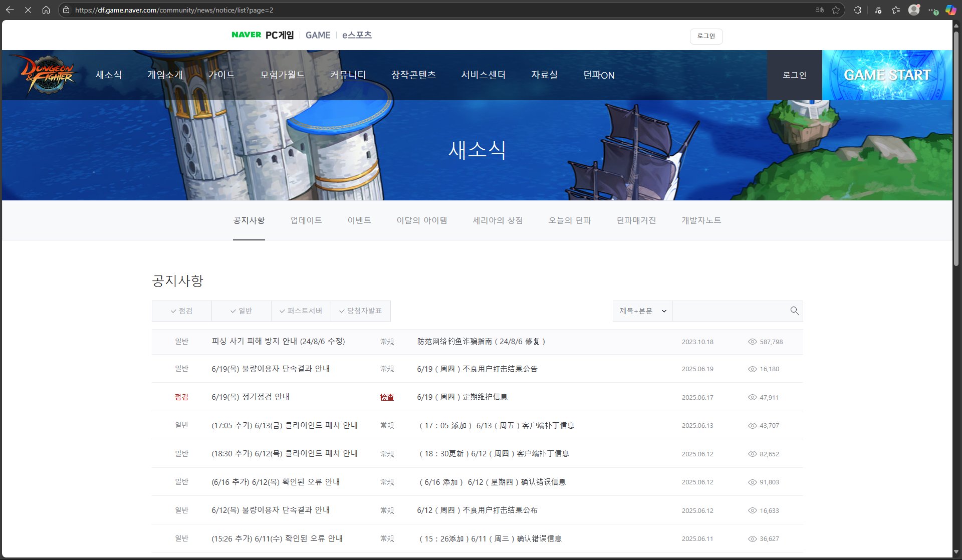Viewport: 962px width, 560px height.
Task: Open the 자료실 main menu
Action: 544,75
